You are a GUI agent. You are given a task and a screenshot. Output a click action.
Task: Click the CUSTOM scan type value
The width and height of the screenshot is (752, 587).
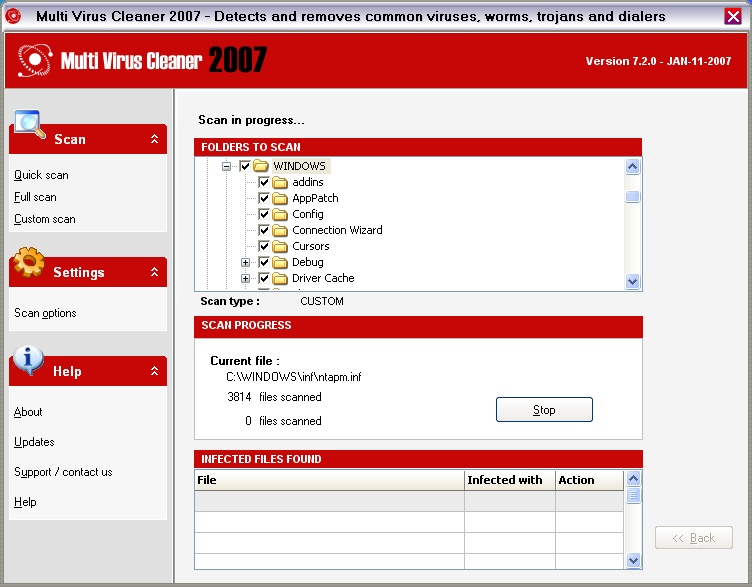pos(322,301)
